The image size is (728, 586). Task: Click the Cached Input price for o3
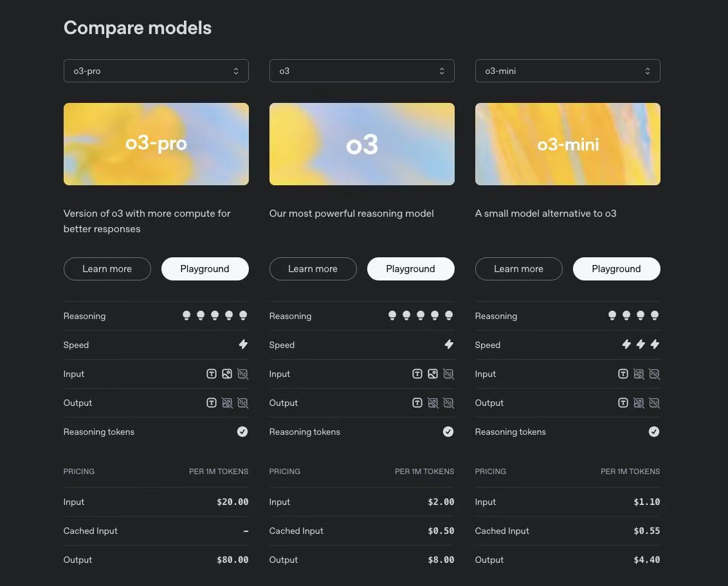click(x=441, y=530)
